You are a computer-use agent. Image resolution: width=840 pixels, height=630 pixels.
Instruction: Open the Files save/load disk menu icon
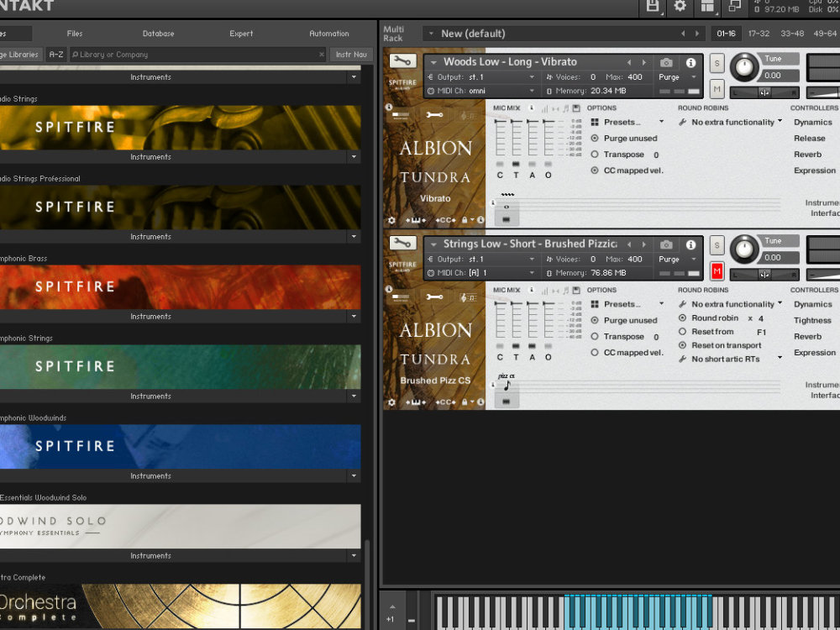point(653,6)
